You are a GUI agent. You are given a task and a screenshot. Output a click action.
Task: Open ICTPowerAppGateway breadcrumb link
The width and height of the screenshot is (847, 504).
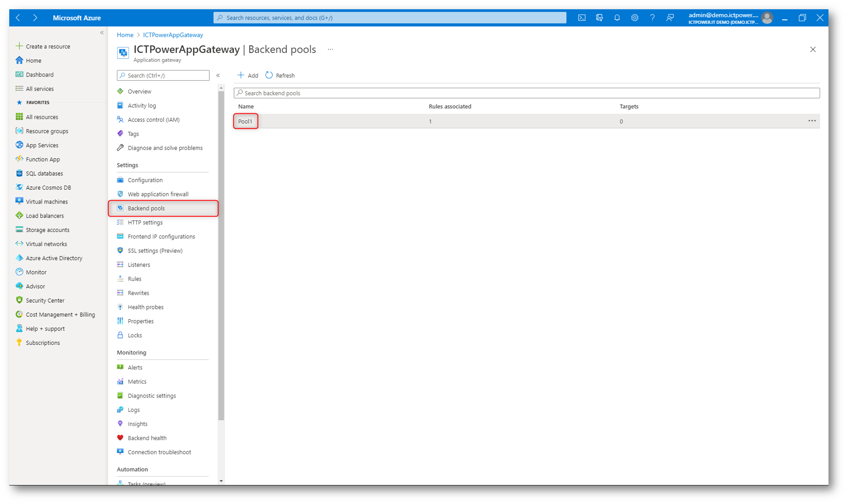173,35
